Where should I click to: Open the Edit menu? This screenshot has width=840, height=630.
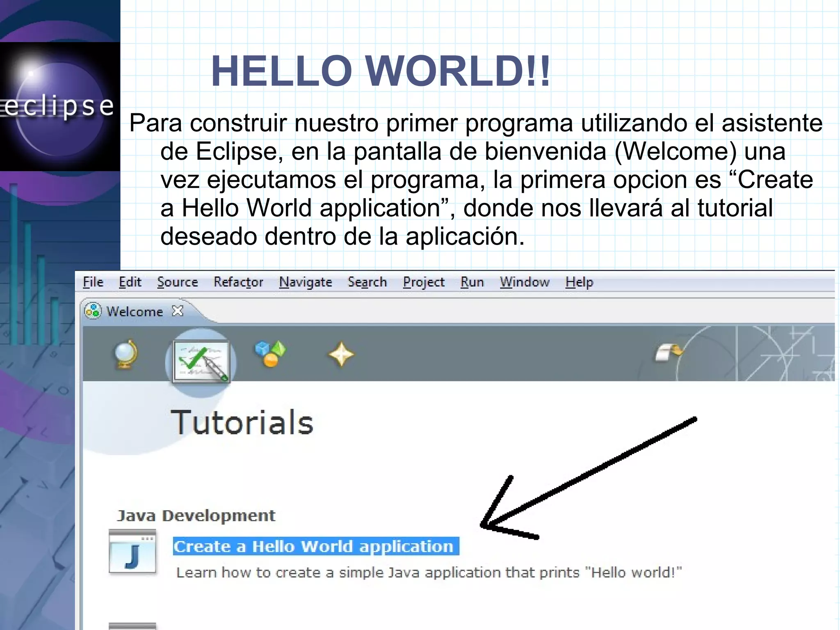(x=130, y=282)
